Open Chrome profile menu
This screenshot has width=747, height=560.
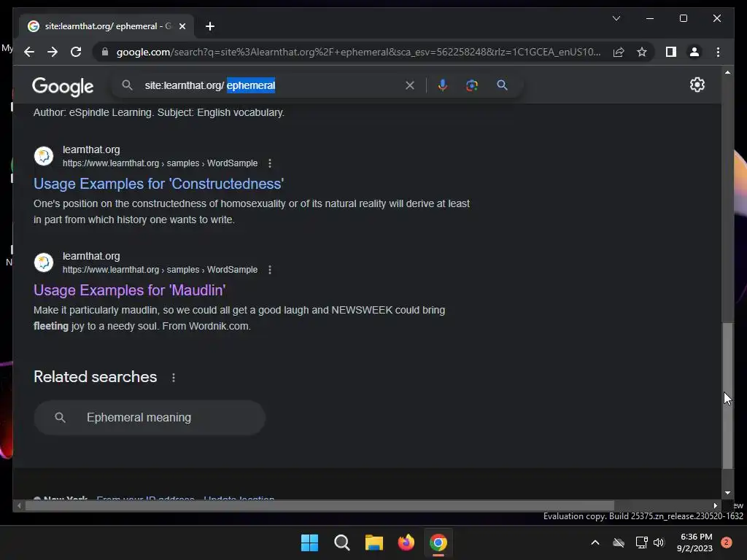click(694, 52)
